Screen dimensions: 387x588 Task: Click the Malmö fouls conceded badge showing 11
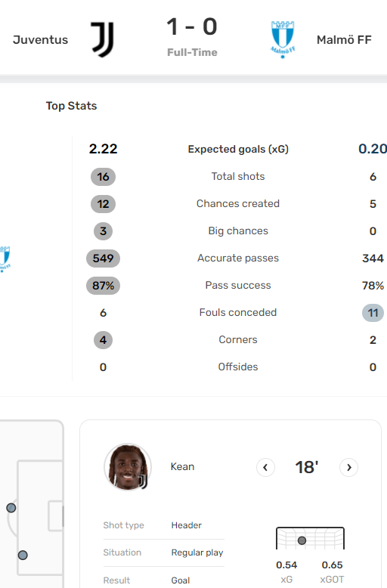[373, 313]
